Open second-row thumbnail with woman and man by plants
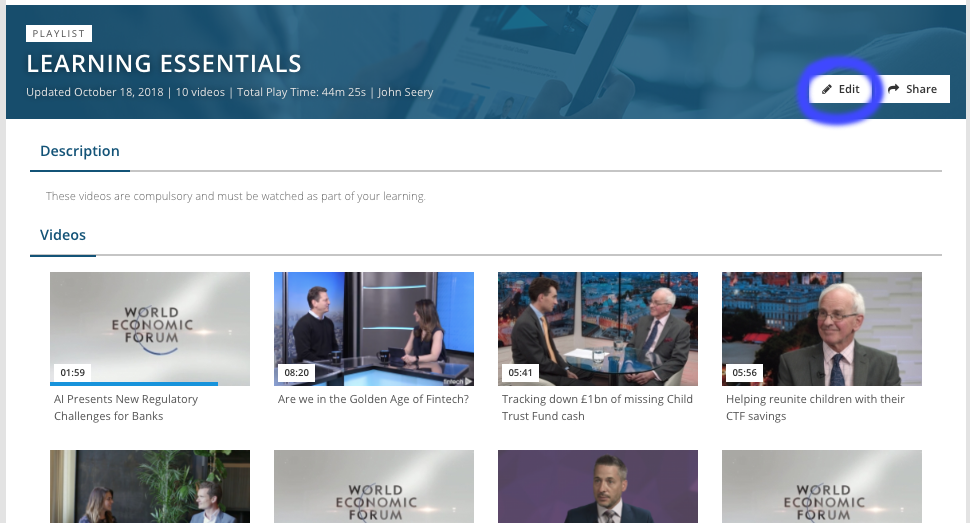This screenshot has width=970, height=523. (x=150, y=486)
